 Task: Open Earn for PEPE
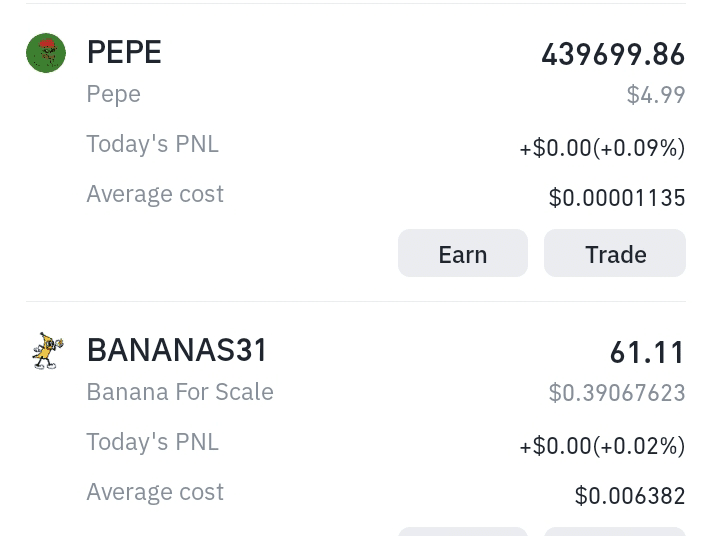pyautogui.click(x=463, y=253)
